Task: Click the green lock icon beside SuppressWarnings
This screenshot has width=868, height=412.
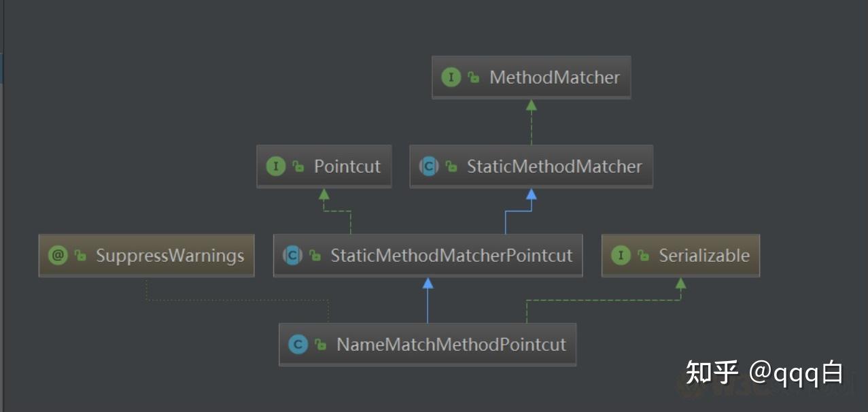Action: click(80, 256)
